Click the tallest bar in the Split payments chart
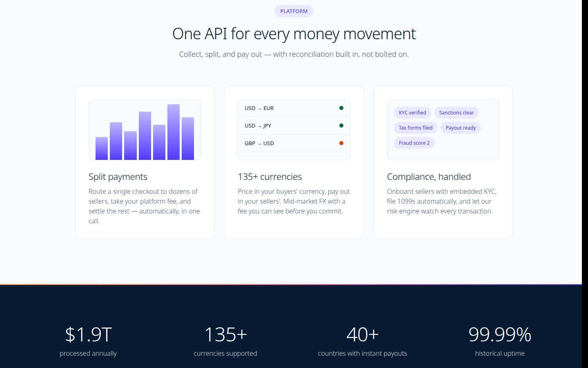 click(174, 132)
